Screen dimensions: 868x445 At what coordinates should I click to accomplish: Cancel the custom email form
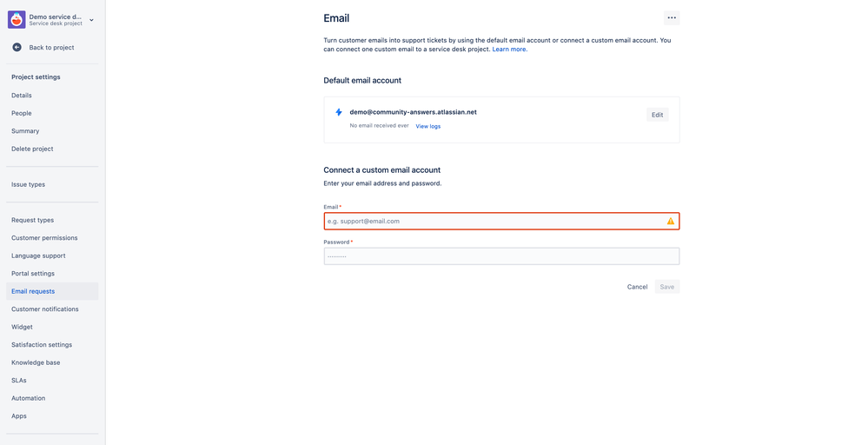637,287
